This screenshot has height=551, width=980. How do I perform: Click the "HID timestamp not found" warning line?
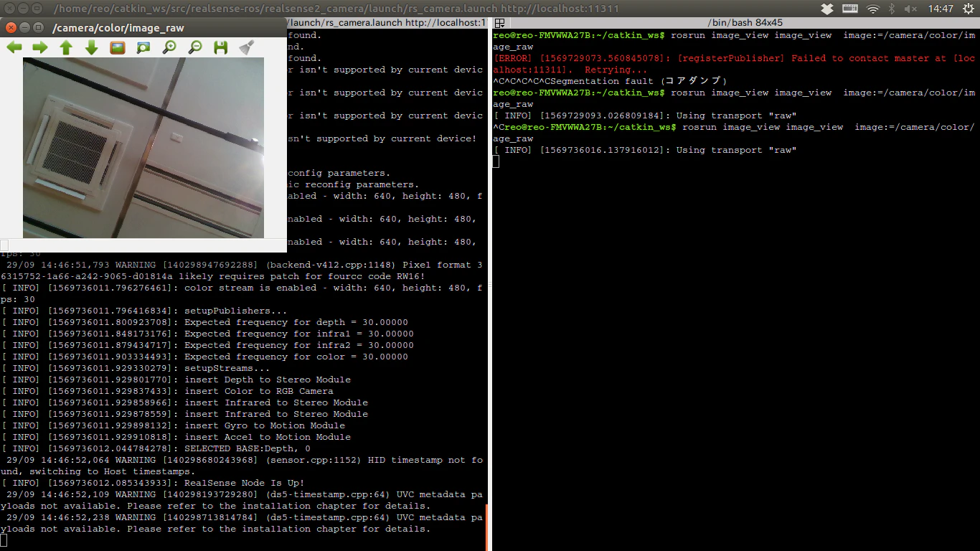[242, 466]
